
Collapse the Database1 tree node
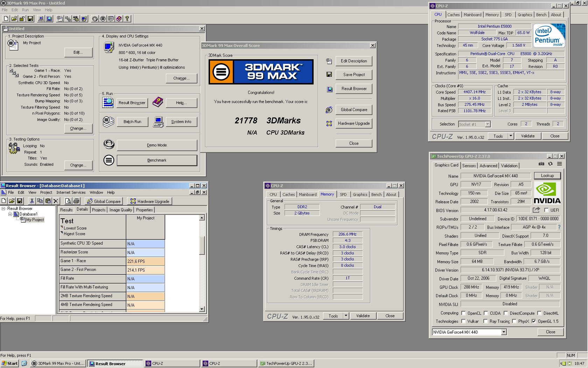(10, 214)
